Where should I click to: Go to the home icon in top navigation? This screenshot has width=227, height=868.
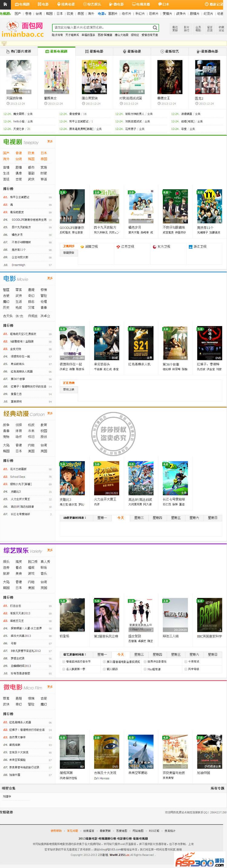tap(6, 4)
